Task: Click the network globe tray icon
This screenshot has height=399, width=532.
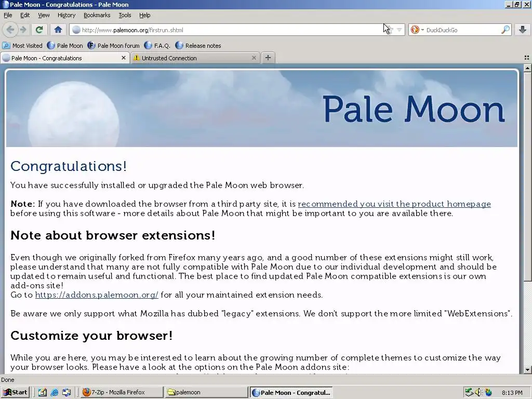Action: pos(488,393)
